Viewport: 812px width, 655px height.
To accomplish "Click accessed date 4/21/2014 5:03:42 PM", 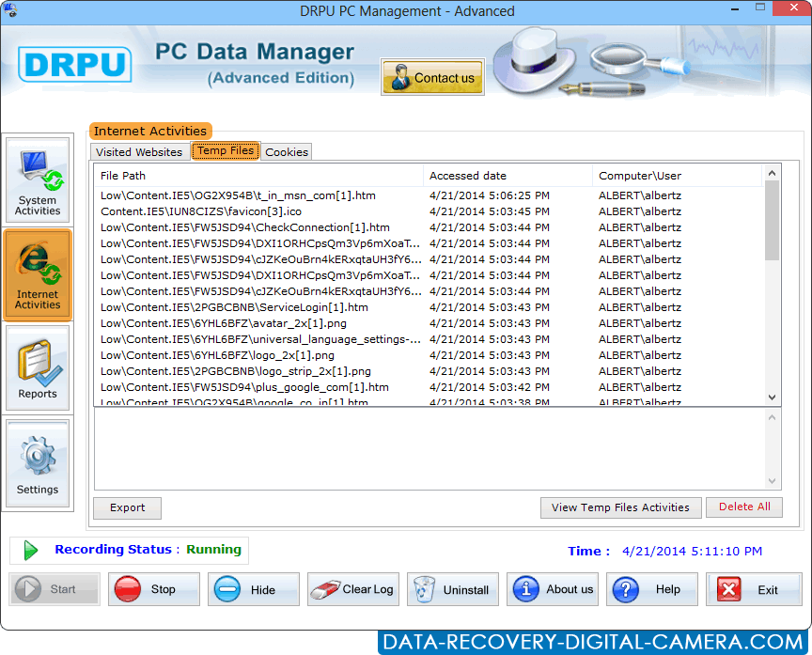I will coord(490,387).
